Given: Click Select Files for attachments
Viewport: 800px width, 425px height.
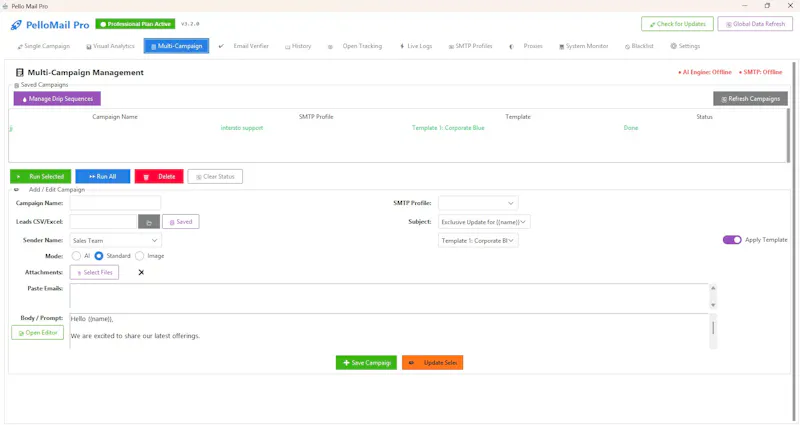Looking at the screenshot, I should [x=94, y=272].
